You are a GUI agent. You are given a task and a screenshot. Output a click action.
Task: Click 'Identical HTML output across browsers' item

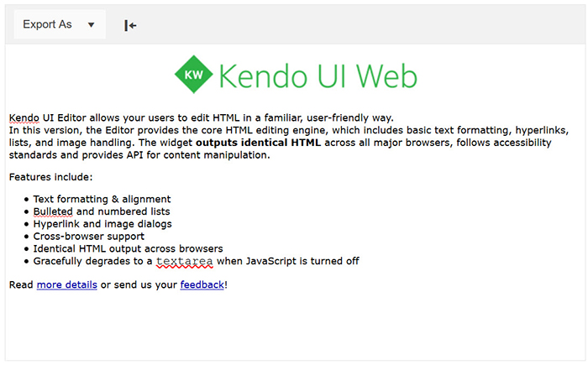128,249
